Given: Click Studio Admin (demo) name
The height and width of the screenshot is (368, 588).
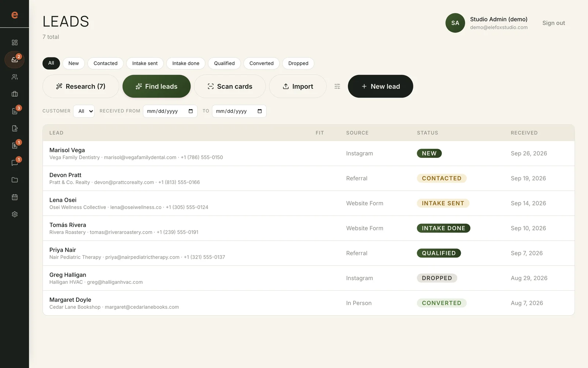Looking at the screenshot, I should coord(499,19).
